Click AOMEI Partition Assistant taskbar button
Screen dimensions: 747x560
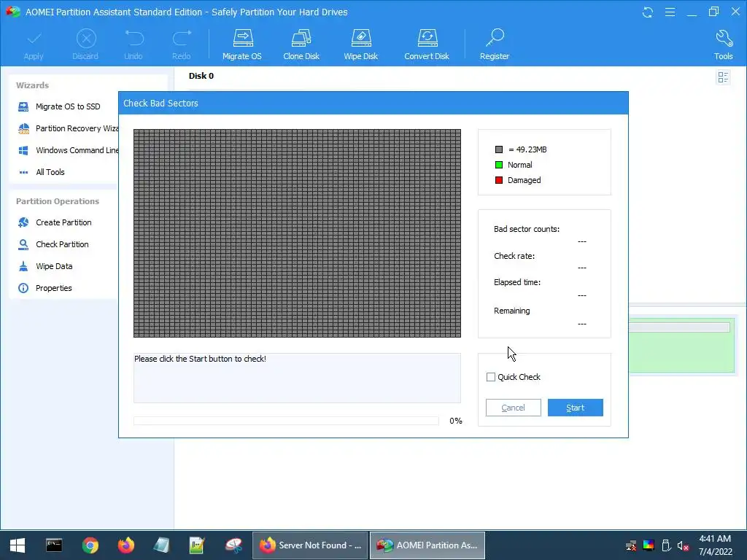[427, 545]
